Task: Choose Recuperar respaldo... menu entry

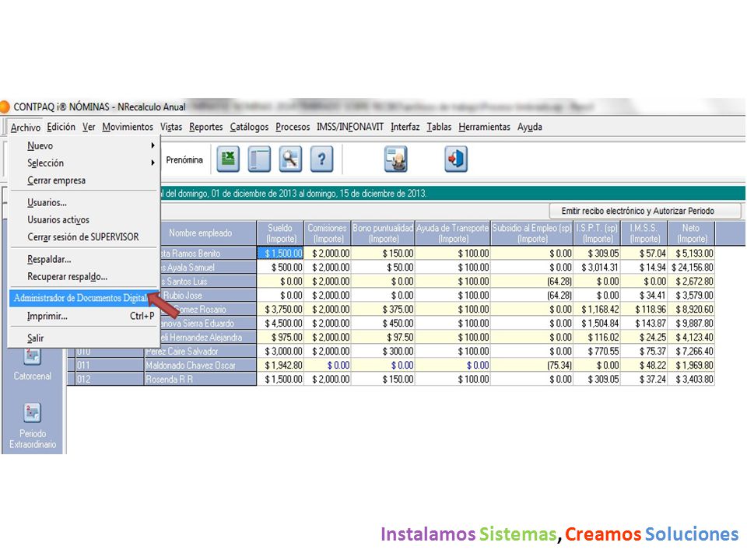Action: [x=84, y=277]
